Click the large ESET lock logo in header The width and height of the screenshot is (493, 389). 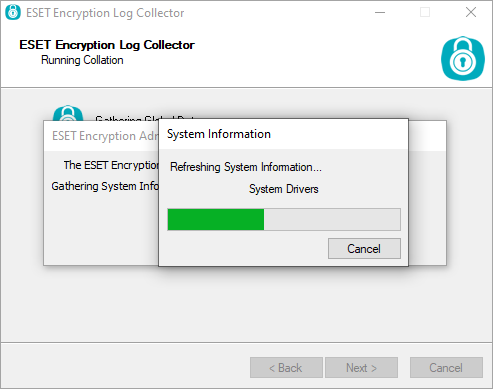coord(463,59)
